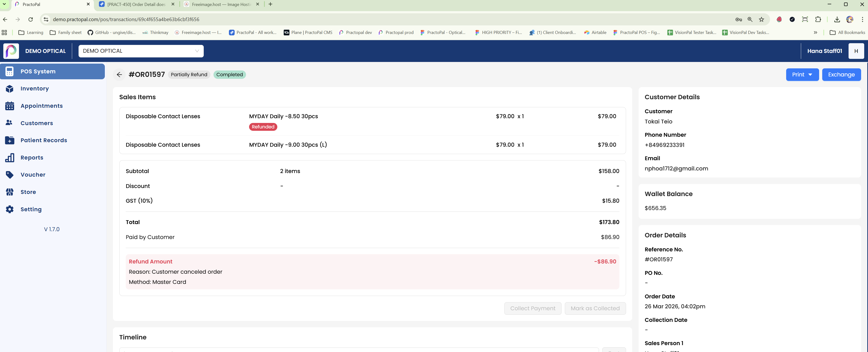Click the Patient Records folder icon
The width and height of the screenshot is (868, 352).
point(9,140)
